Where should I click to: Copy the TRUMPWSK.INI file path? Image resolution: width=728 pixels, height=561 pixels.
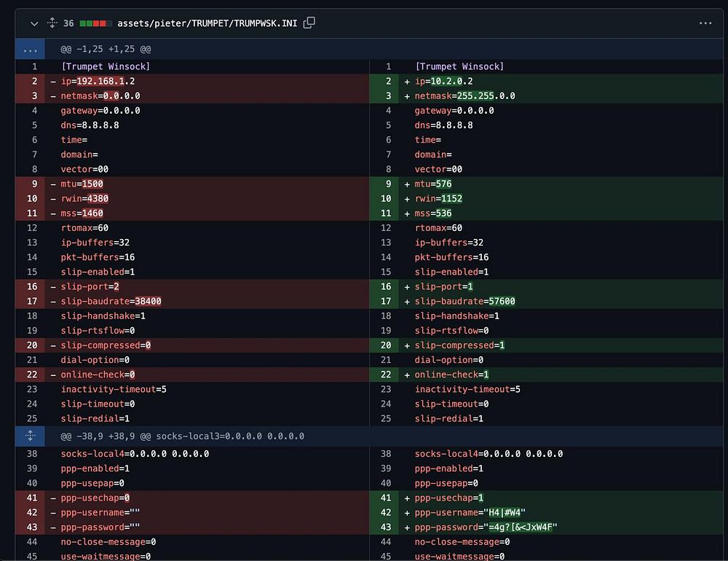pyautogui.click(x=309, y=23)
